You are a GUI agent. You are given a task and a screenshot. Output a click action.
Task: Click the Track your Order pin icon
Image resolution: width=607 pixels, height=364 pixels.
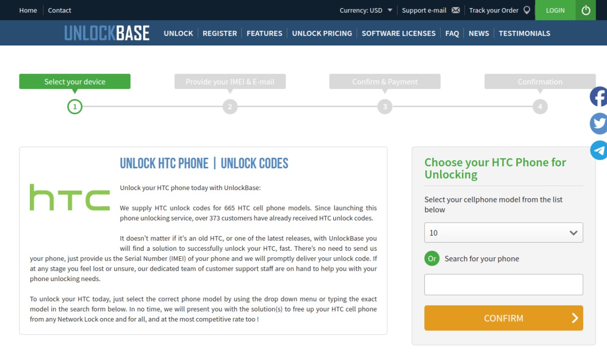coord(527,10)
